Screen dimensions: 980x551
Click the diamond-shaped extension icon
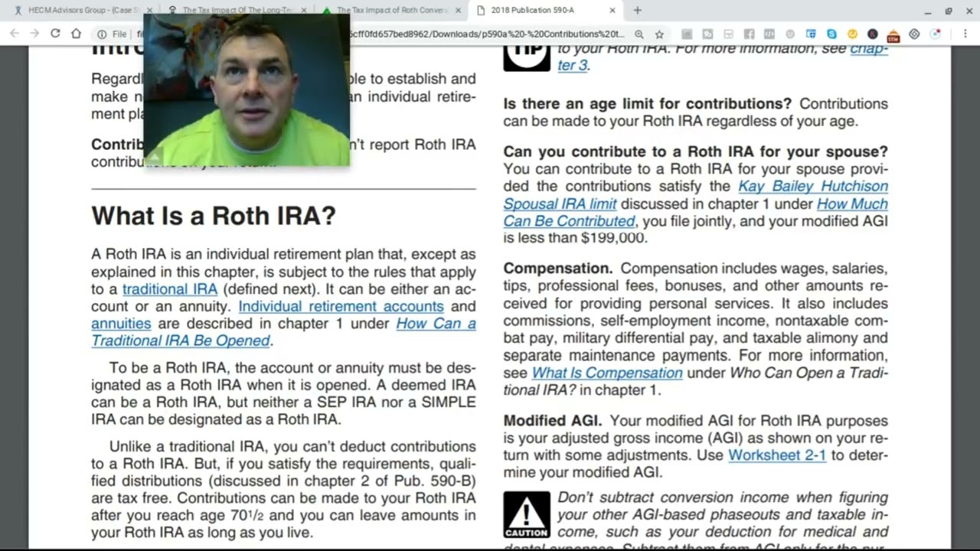pyautogui.click(x=914, y=34)
